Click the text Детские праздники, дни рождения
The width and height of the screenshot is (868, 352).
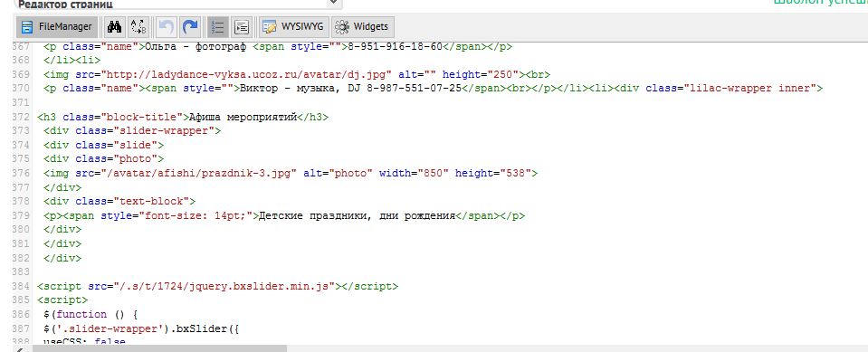point(357,215)
